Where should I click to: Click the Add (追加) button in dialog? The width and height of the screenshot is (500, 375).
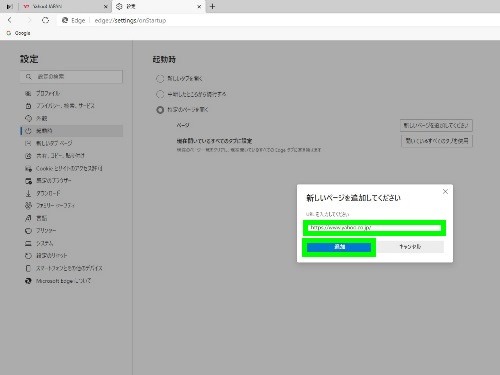(339, 247)
